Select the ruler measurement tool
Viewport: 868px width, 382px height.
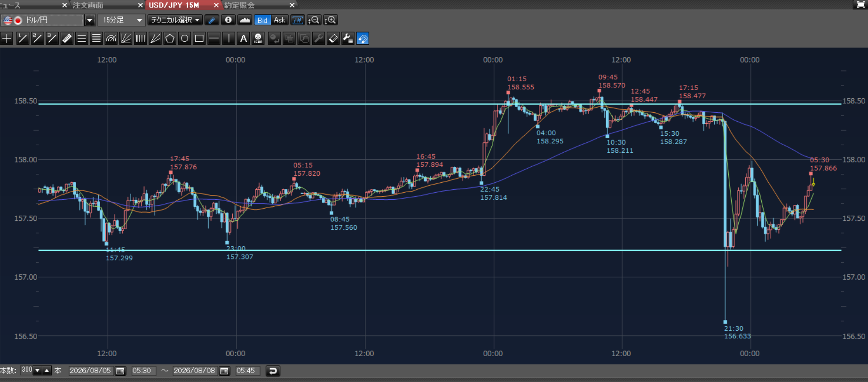[67, 39]
